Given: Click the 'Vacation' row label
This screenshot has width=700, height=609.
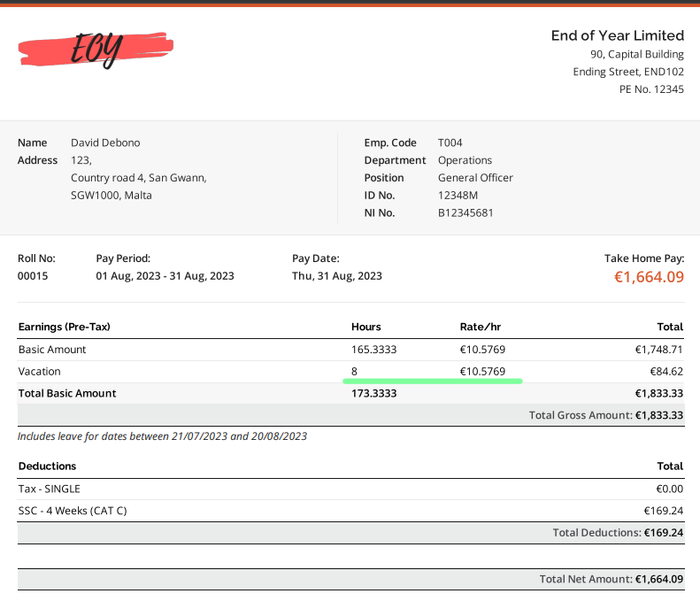Looking at the screenshot, I should pos(39,372).
